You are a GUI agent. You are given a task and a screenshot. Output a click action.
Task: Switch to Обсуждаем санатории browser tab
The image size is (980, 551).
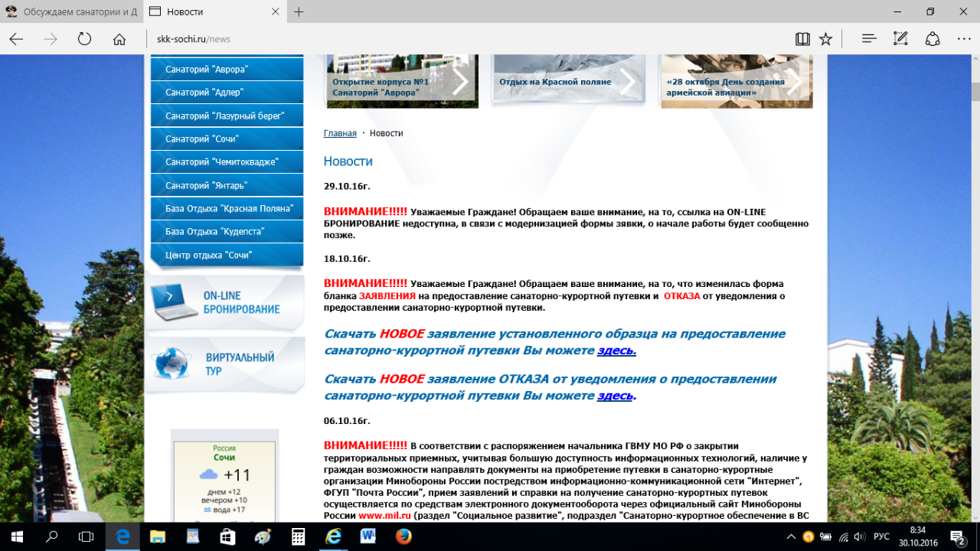[71, 11]
